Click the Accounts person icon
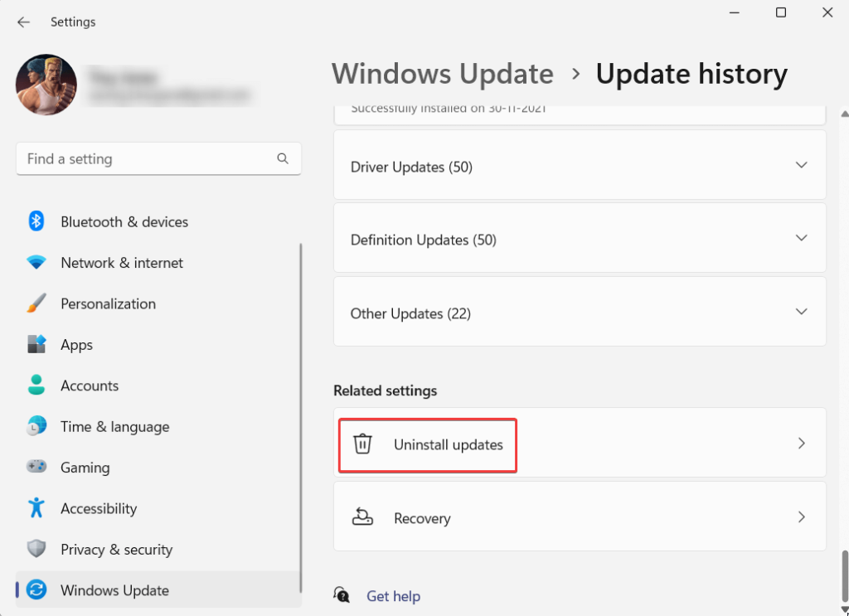Viewport: 849px width, 616px height. tap(36, 386)
